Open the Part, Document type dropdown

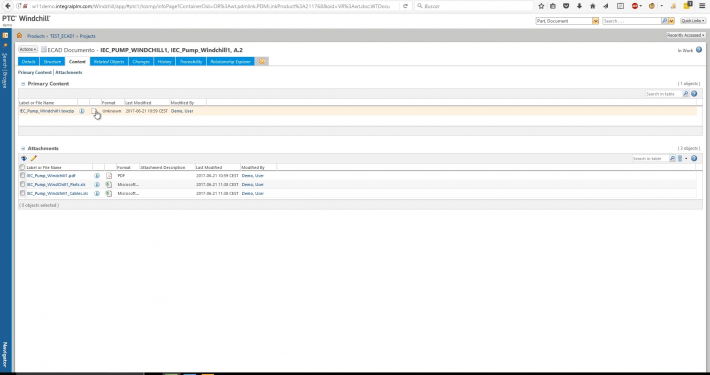click(x=595, y=21)
